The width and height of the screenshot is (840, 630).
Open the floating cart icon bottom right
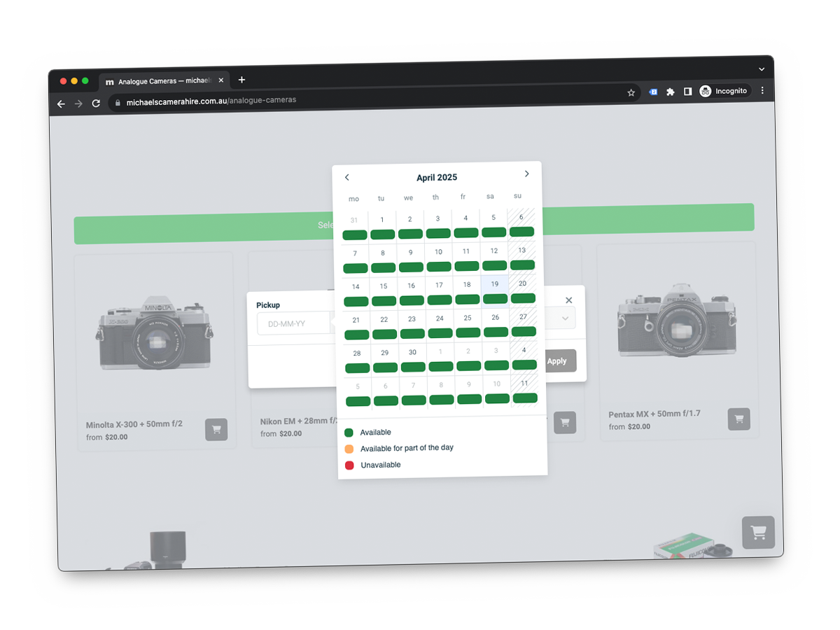[759, 532]
